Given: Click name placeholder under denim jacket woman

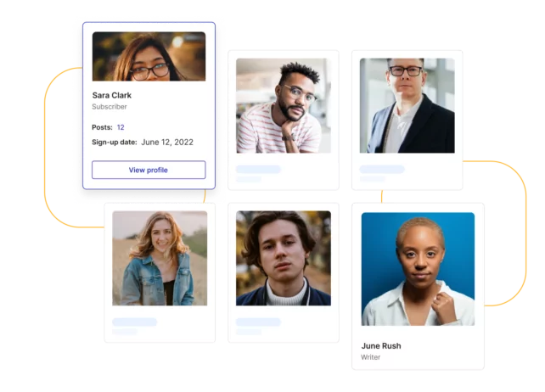Looking at the screenshot, I should pos(134,322).
